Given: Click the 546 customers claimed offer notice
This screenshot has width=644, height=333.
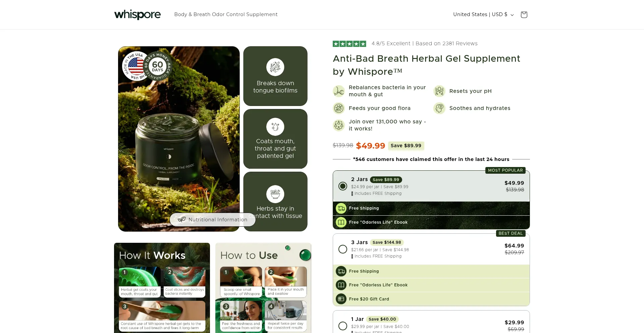Looking at the screenshot, I should click(431, 159).
